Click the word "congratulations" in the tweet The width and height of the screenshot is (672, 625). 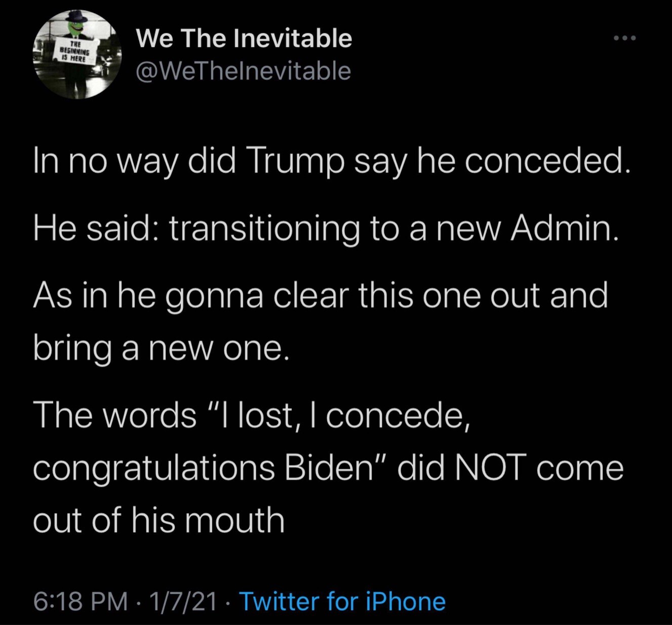tap(154, 468)
